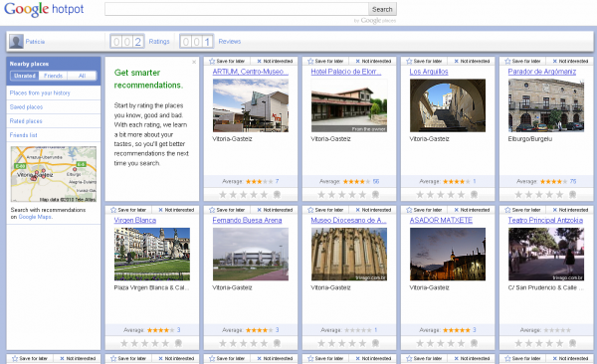The image size is (597, 364).
Task: Click ARTIUM museum photo thumbnail
Action: point(251,105)
